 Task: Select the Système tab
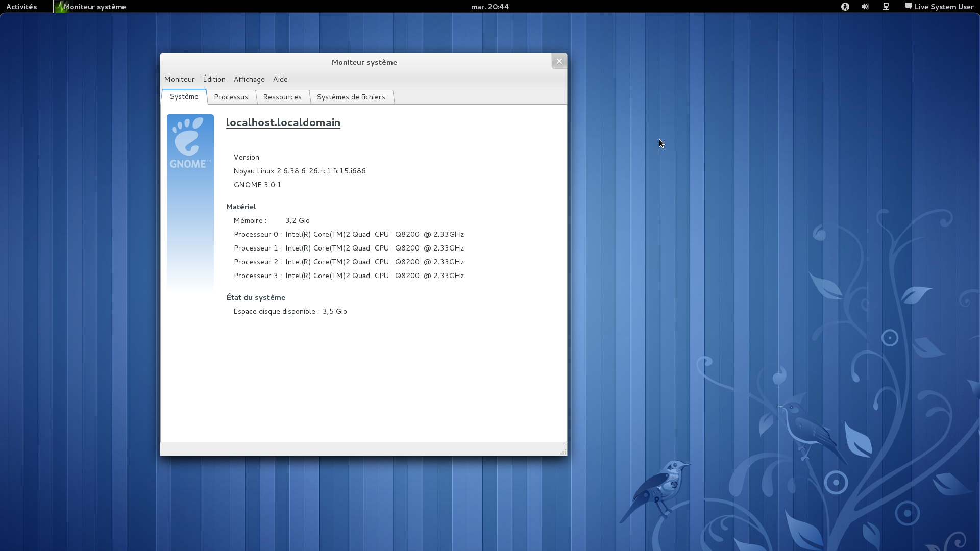pyautogui.click(x=184, y=96)
